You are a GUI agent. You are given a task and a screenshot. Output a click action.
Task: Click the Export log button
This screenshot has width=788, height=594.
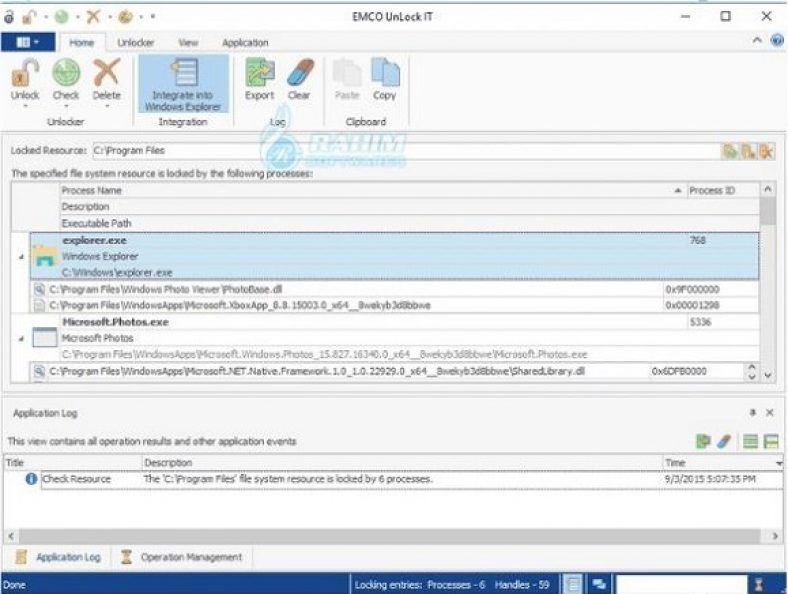(259, 79)
